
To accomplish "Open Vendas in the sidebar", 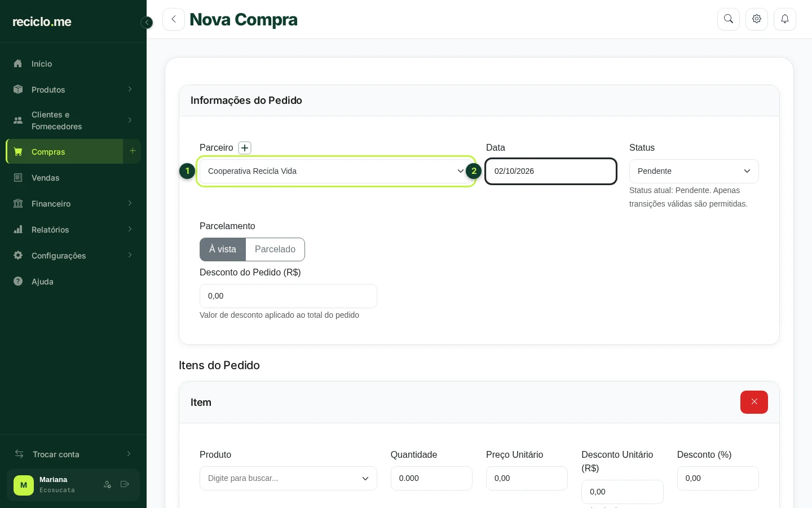I will (x=73, y=178).
